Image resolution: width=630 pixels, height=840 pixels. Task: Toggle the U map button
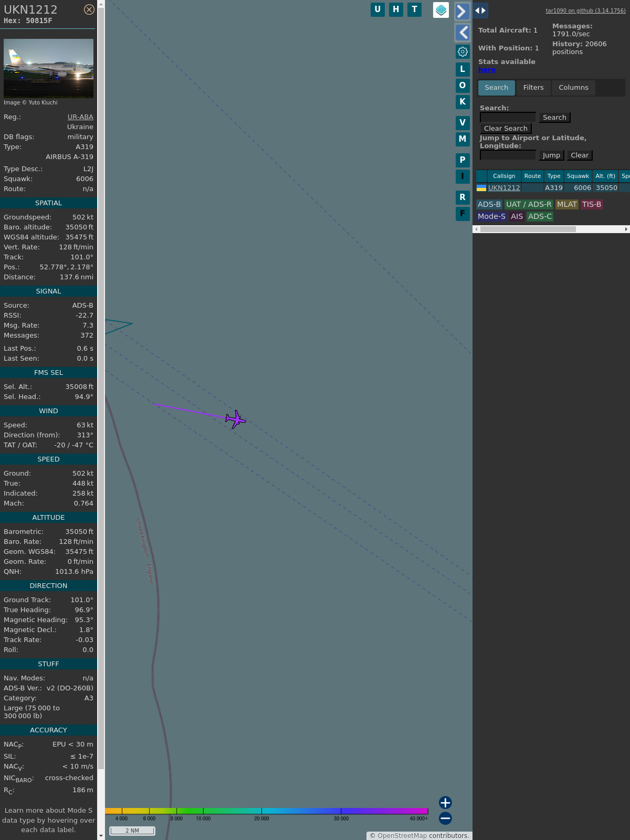377,9
